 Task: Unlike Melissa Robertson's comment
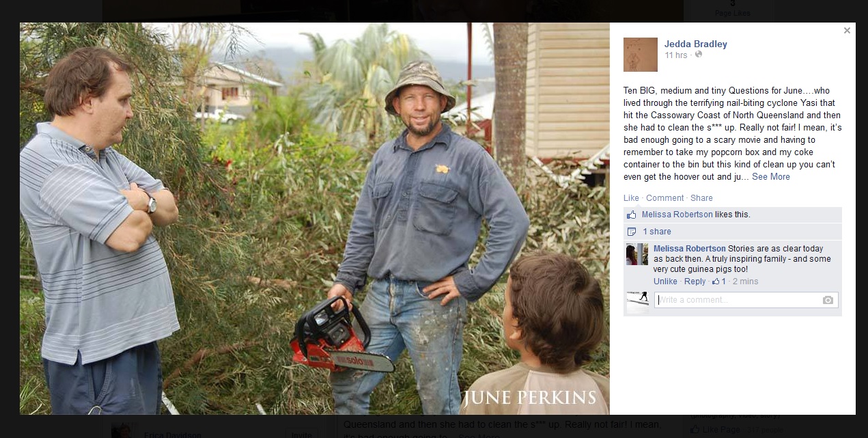click(x=665, y=282)
